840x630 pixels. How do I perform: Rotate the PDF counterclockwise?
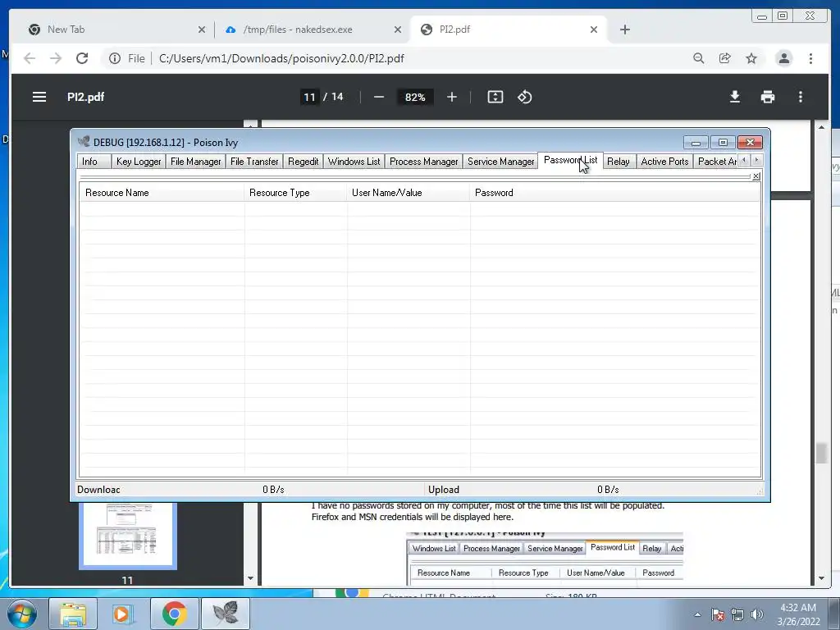(x=524, y=97)
